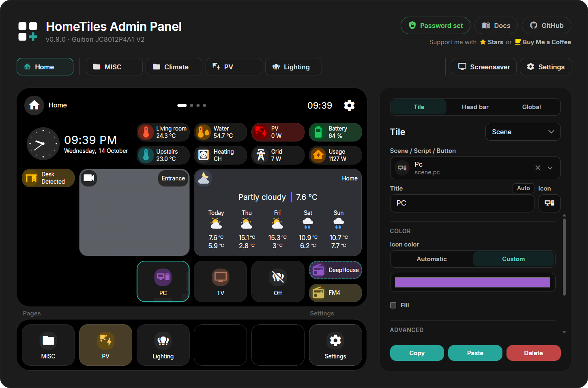Open the MISC page tile in Pages
The image size is (588, 388).
point(48,345)
